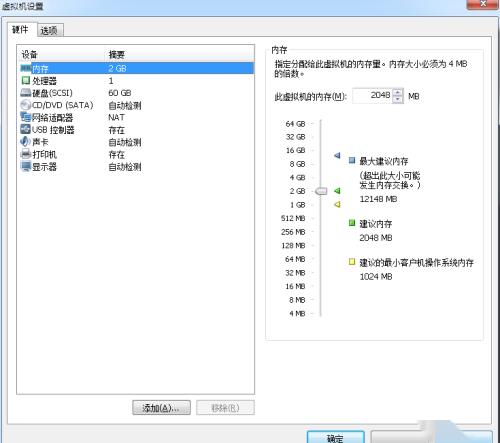The width and height of the screenshot is (500, 443).
Task: Select the sound card (声卡) icon
Action: tap(26, 142)
